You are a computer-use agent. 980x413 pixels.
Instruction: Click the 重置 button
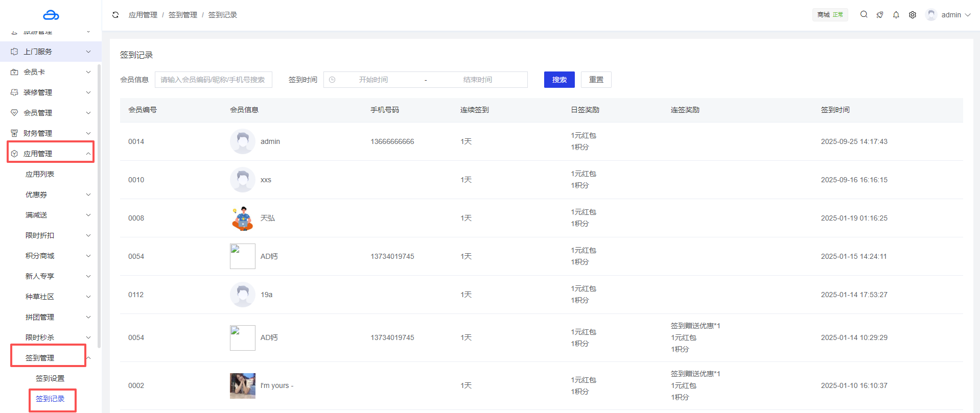pos(596,80)
